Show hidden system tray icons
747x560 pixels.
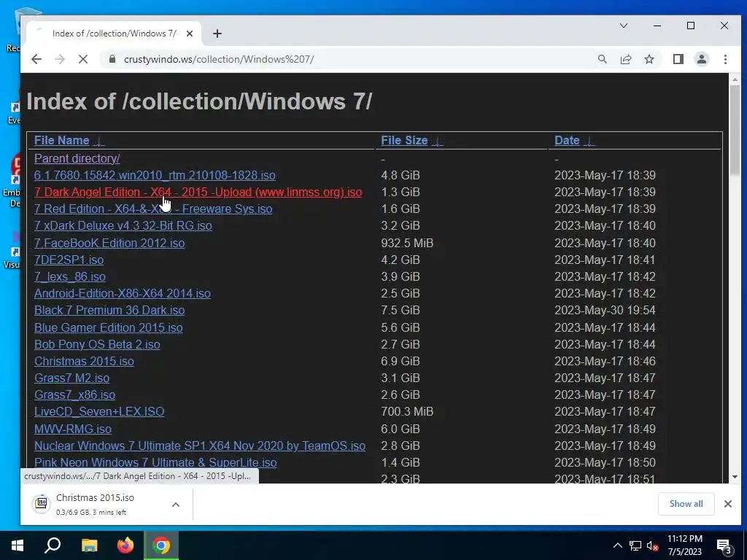[x=617, y=545]
